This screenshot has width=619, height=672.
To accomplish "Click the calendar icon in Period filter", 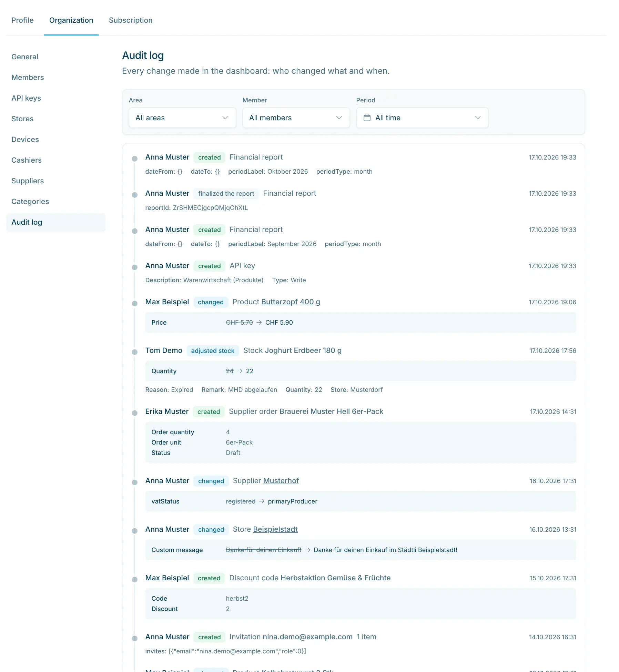I will [x=367, y=118].
